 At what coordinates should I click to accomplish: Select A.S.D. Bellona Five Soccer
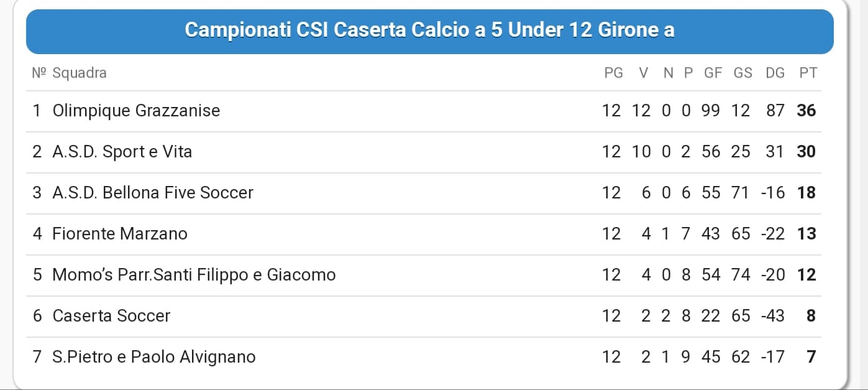[x=153, y=193]
